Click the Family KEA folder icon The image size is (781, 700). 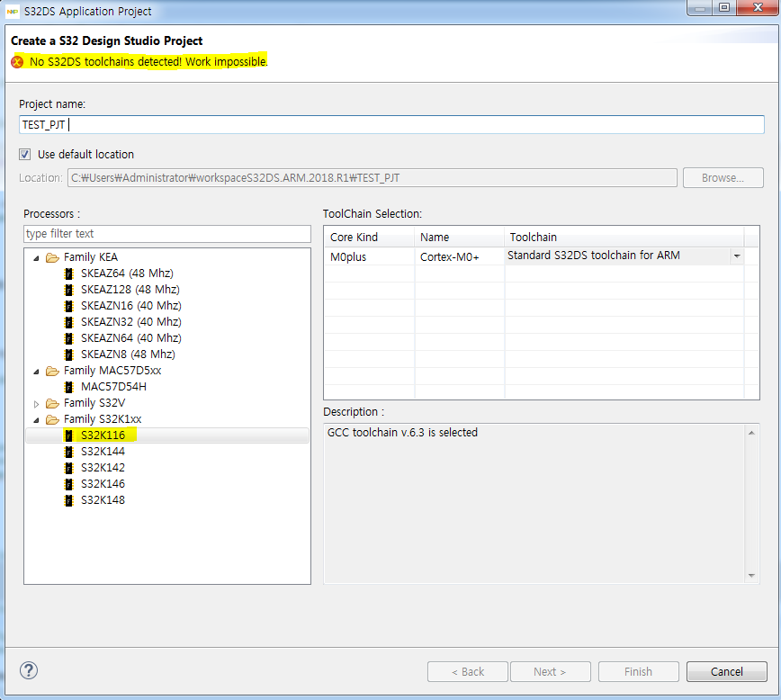[52, 257]
